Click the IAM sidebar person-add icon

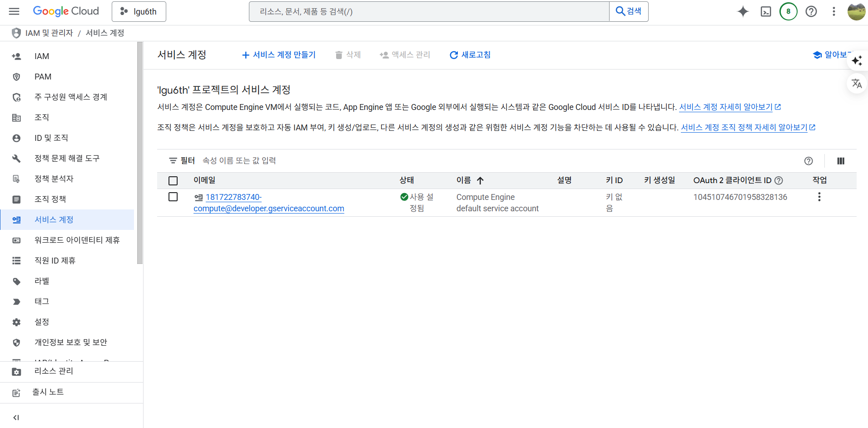(x=16, y=56)
